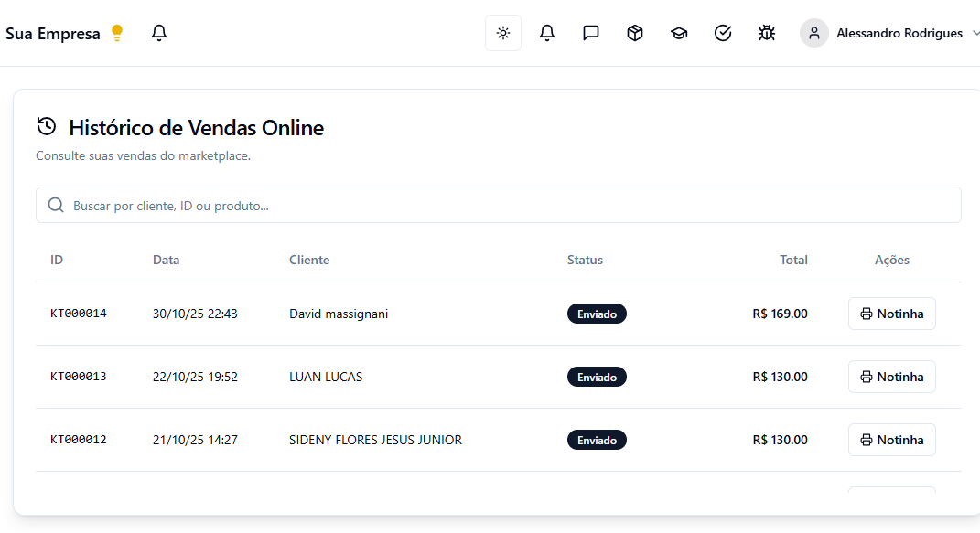Click the checkmark circle icon

point(722,32)
